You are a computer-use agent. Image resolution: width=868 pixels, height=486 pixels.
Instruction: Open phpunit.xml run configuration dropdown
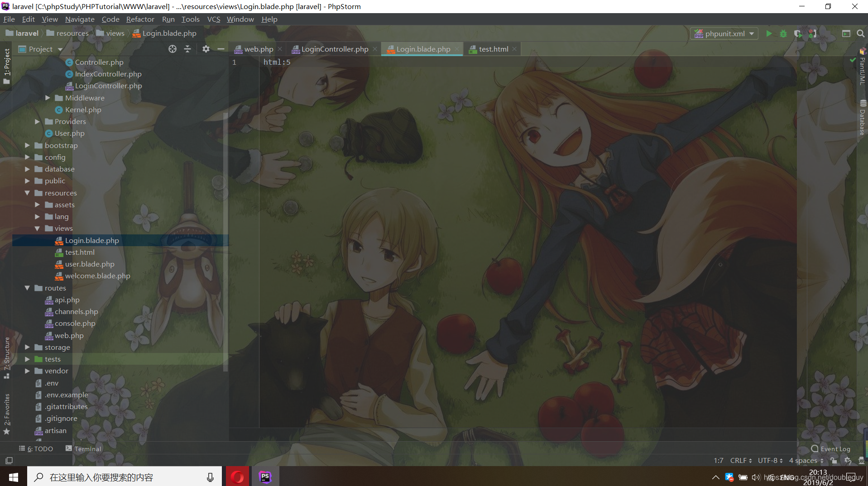point(724,33)
